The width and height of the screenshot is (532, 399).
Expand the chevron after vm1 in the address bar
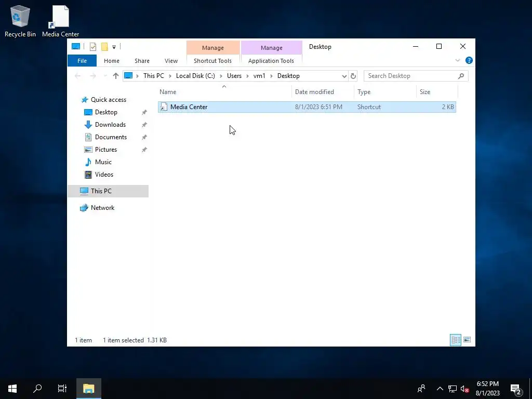(271, 76)
